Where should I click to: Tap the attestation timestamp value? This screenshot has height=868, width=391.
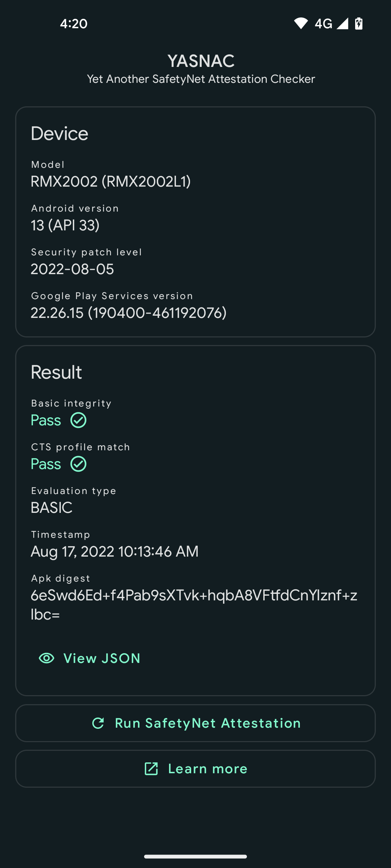[x=114, y=552]
